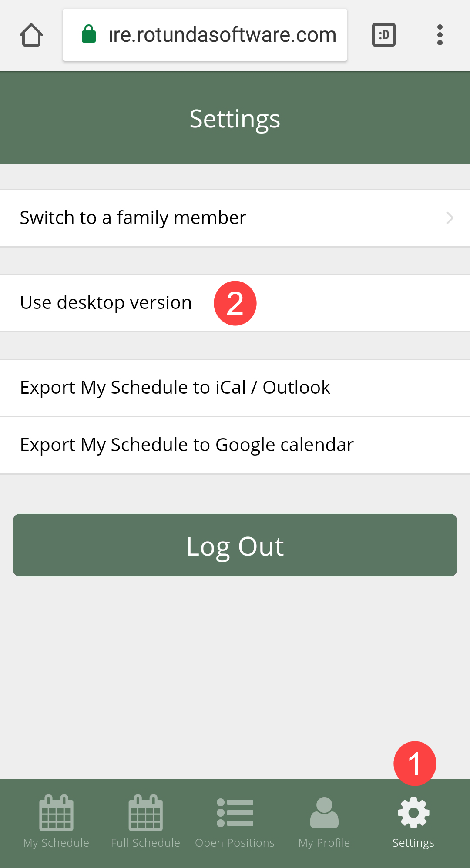Image resolution: width=470 pixels, height=868 pixels.
Task: Tap the Settings tab label text
Action: click(x=413, y=843)
